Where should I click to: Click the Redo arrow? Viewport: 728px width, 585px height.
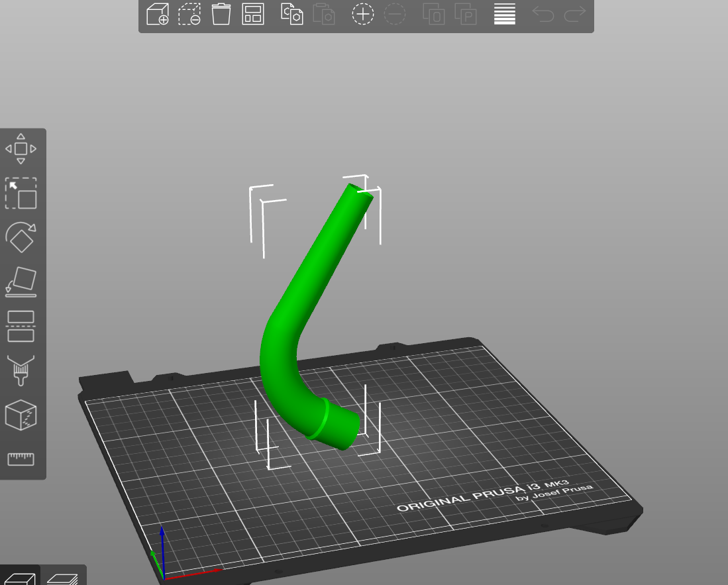click(x=575, y=14)
